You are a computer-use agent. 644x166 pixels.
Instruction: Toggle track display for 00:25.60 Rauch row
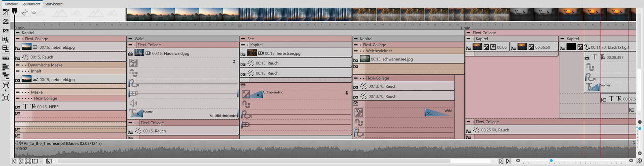tap(469, 131)
